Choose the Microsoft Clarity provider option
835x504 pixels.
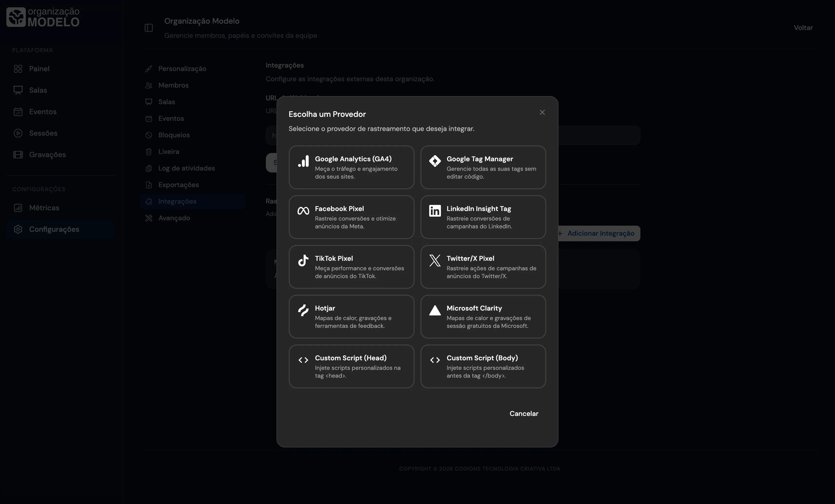pyautogui.click(x=483, y=317)
